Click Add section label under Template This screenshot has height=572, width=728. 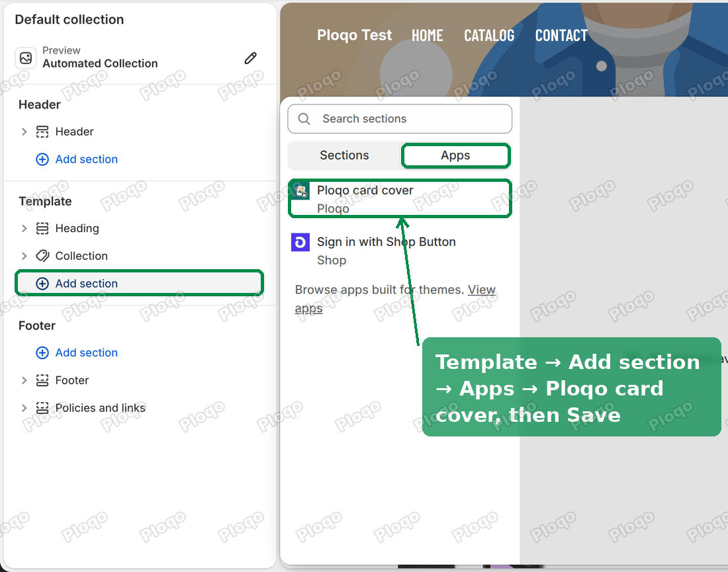click(x=86, y=284)
